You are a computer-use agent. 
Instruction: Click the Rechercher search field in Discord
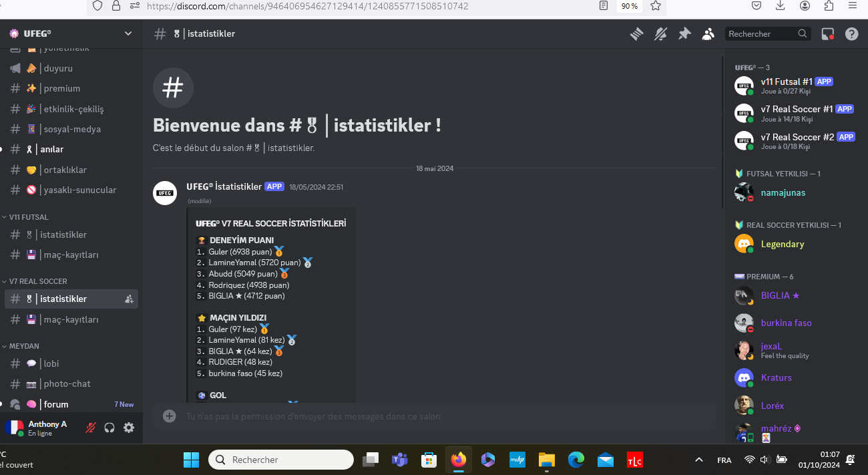768,34
